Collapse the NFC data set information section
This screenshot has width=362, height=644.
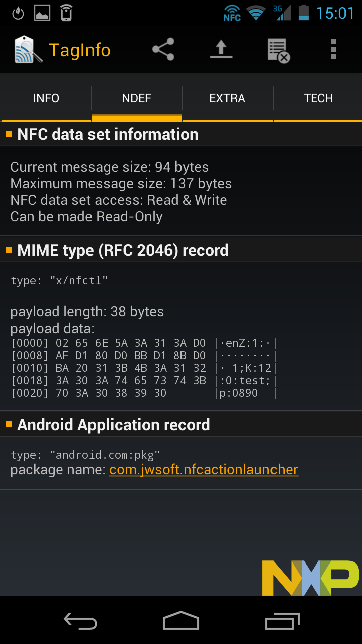point(108,135)
